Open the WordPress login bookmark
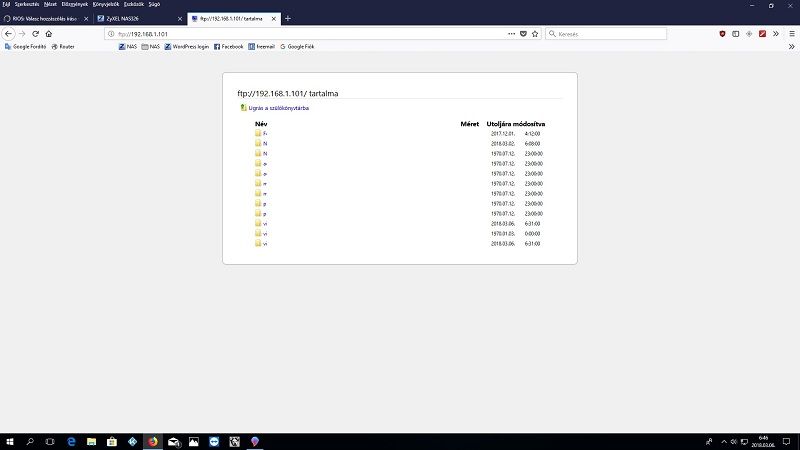The image size is (800, 450). click(x=187, y=46)
